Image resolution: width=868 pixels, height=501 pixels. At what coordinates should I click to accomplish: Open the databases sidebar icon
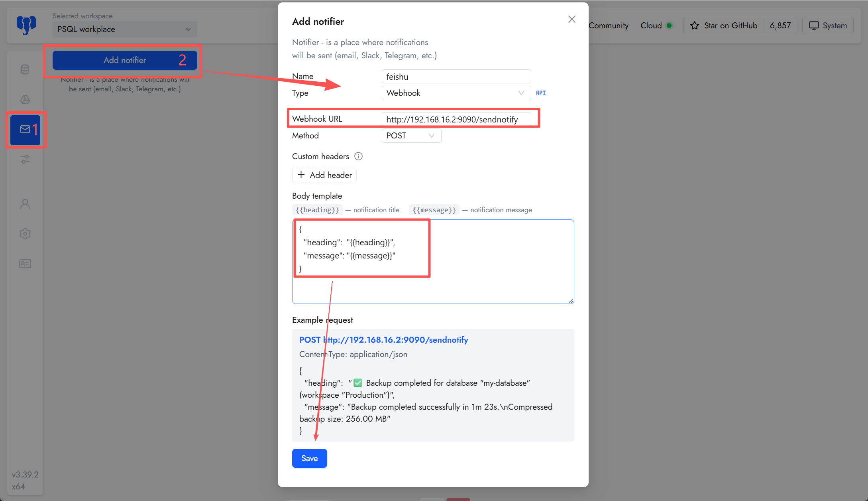[x=25, y=69]
